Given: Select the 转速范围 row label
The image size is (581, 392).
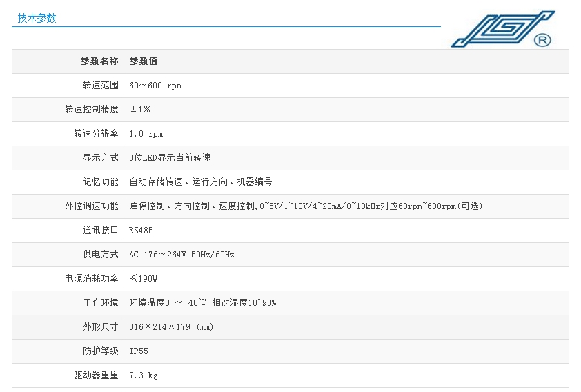Looking at the screenshot, I should (100, 86).
